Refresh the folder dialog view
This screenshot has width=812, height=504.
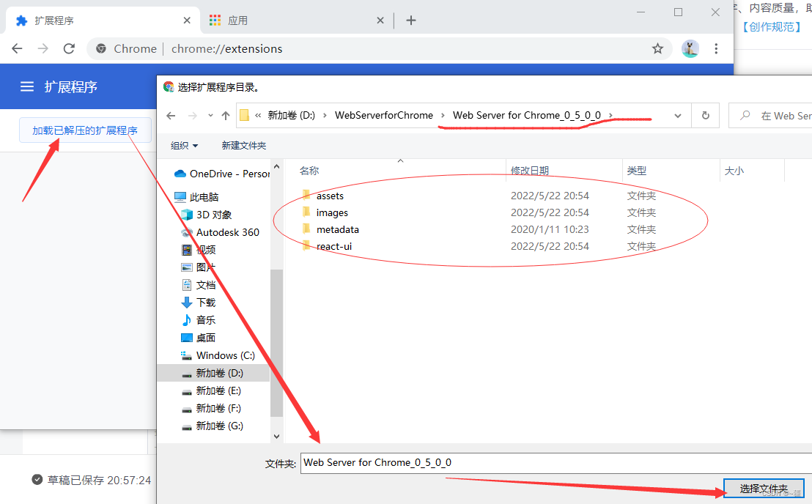click(x=705, y=116)
